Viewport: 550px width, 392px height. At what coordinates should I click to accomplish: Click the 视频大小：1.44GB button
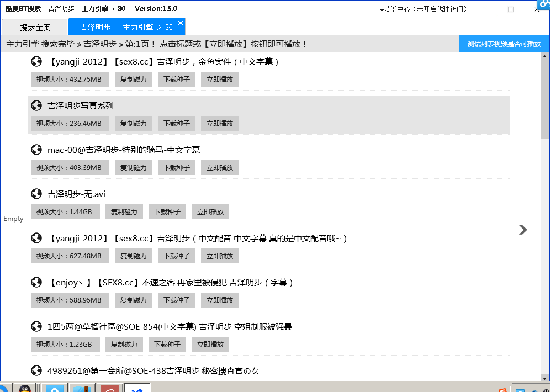click(65, 212)
